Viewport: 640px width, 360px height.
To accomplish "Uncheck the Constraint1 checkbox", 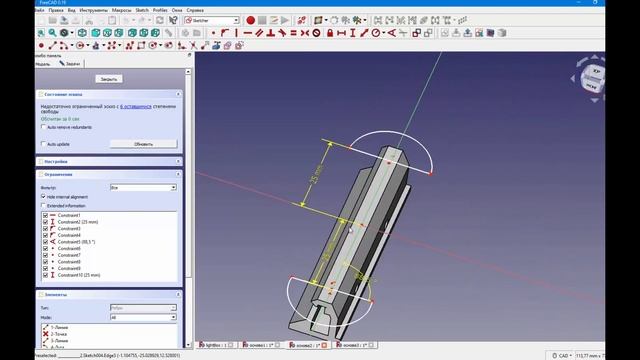I will click(x=45, y=215).
